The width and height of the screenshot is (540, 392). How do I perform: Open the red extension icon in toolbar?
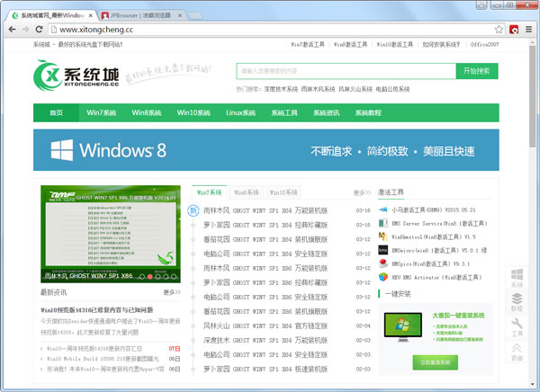click(x=514, y=30)
